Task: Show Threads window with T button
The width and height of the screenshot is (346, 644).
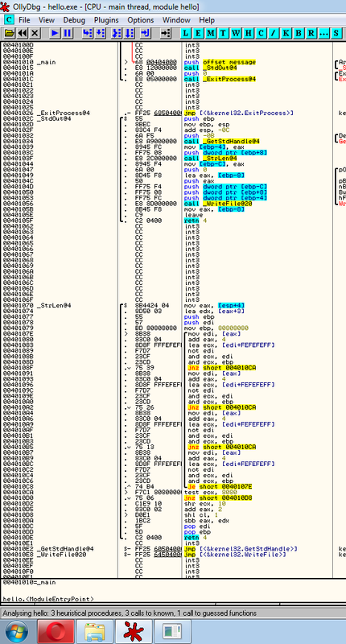Action: 223,33
